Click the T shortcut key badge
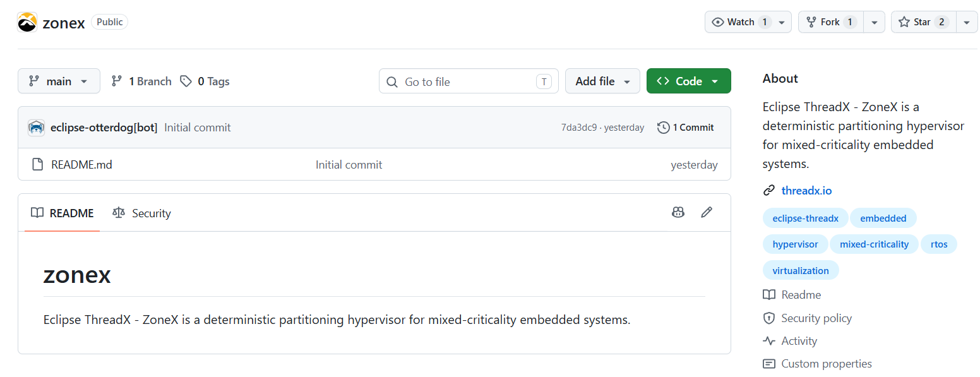Screen dimensions: 980x377 click(543, 81)
